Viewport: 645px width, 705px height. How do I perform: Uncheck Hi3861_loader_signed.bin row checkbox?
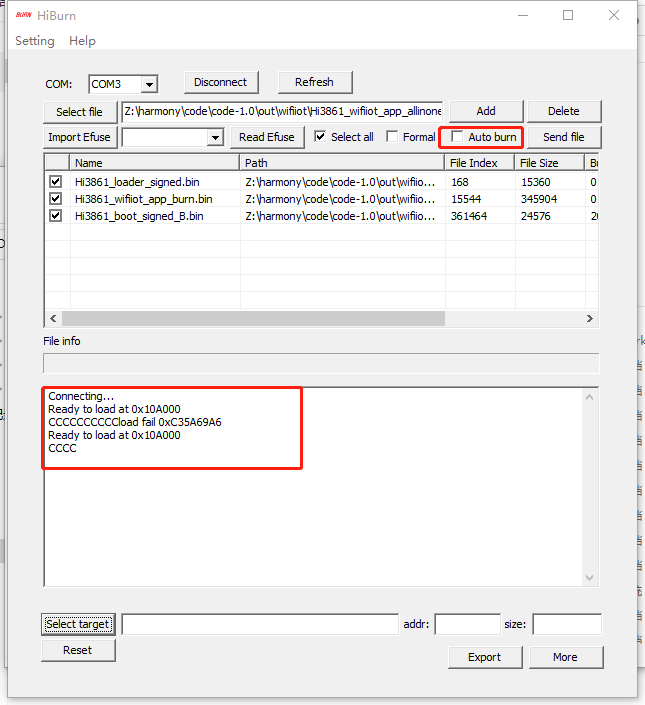click(x=55, y=182)
